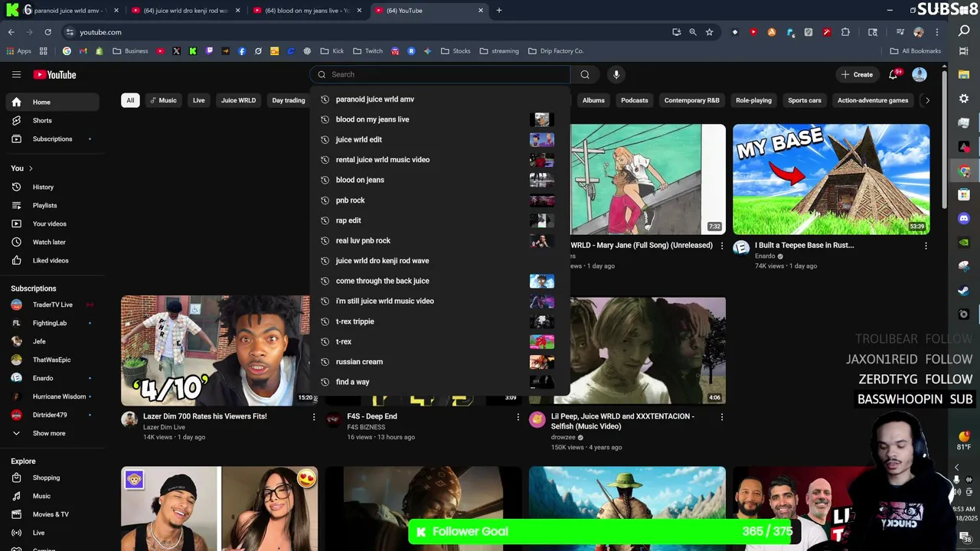Open Stocks bookmarks folder
This screenshot has width=980, height=551.
[x=456, y=51]
